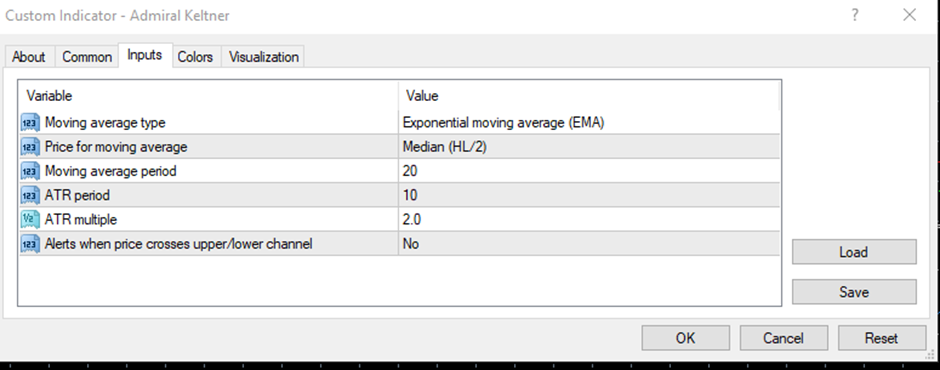
Task: Select Alerts when price crosses upper/lower channel label
Action: click(x=179, y=244)
